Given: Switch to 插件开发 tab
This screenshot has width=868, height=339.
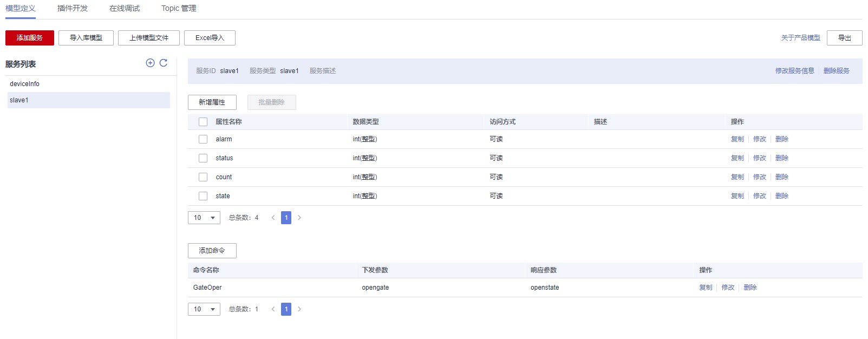Looking at the screenshot, I should tap(73, 8).
